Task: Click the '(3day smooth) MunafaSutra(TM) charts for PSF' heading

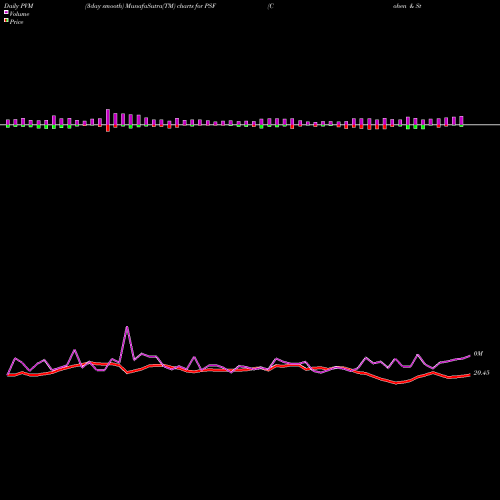Action: (150, 6)
